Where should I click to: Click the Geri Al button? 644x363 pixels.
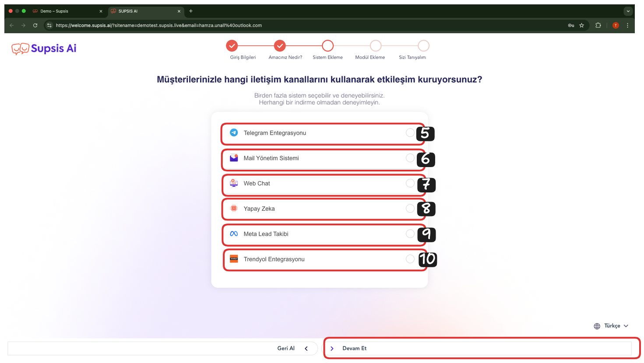pos(162,349)
